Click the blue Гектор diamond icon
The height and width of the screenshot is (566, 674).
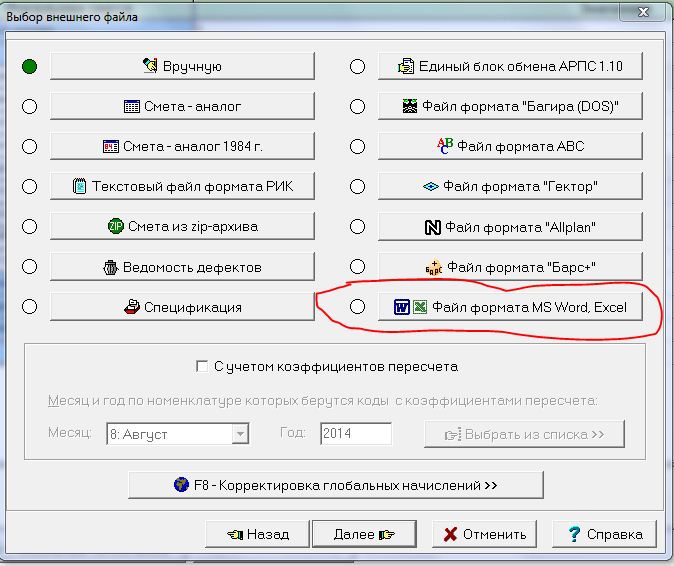(431, 187)
